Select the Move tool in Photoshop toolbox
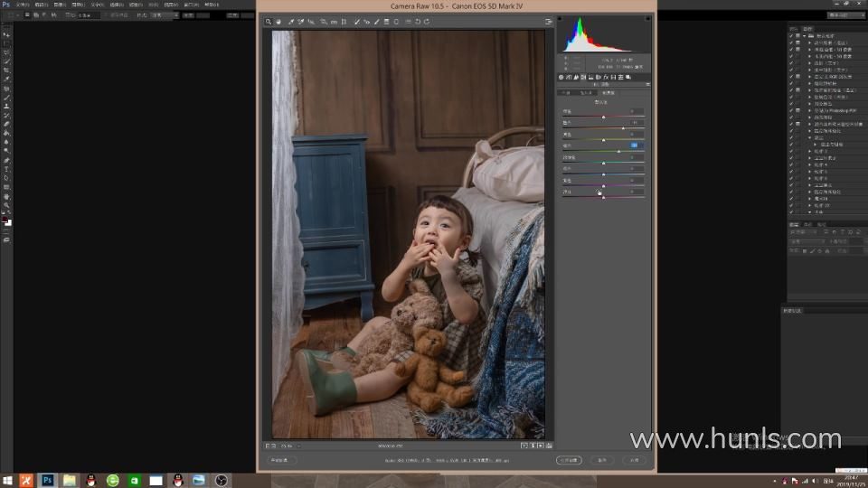This screenshot has width=868, height=488. (x=6, y=34)
